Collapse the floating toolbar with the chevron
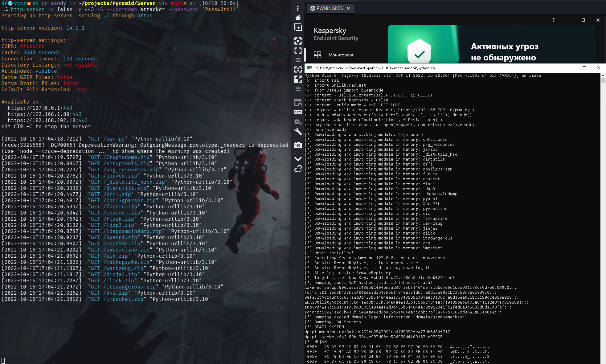This screenshot has width=606, height=364. tap(298, 158)
